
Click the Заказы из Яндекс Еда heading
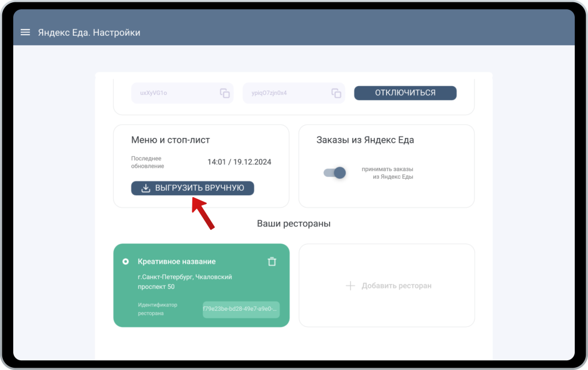coord(365,140)
